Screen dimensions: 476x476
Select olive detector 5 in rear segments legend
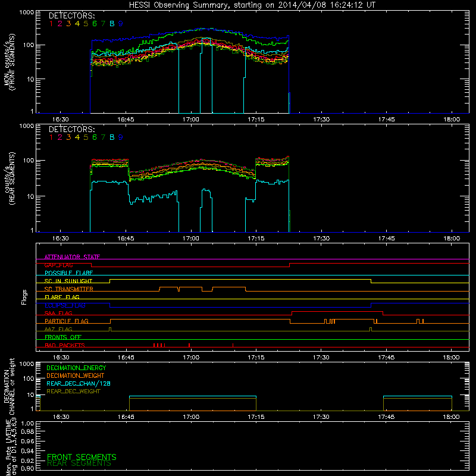pos(86,137)
